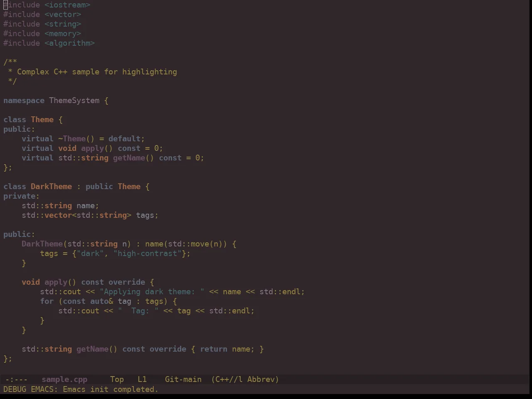Click 'public' in 'class DarkTheme : public Theme'
Viewport: 532px width, 399px height.
click(99, 187)
